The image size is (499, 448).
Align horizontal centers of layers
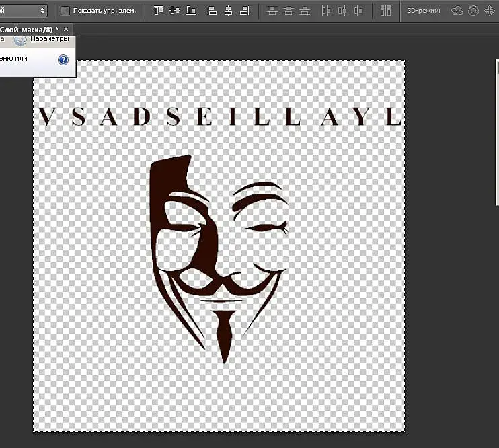[x=228, y=11]
